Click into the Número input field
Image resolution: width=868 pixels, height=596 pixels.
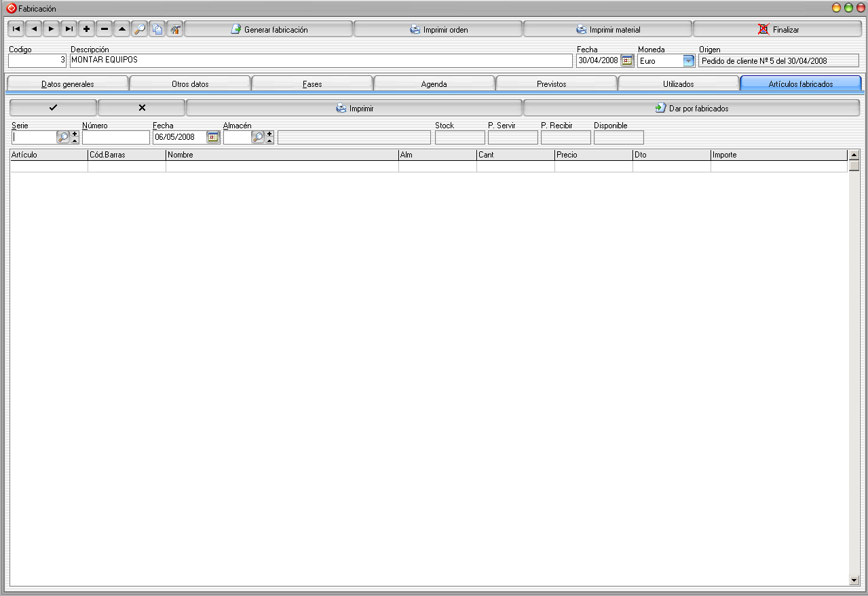[x=115, y=137]
